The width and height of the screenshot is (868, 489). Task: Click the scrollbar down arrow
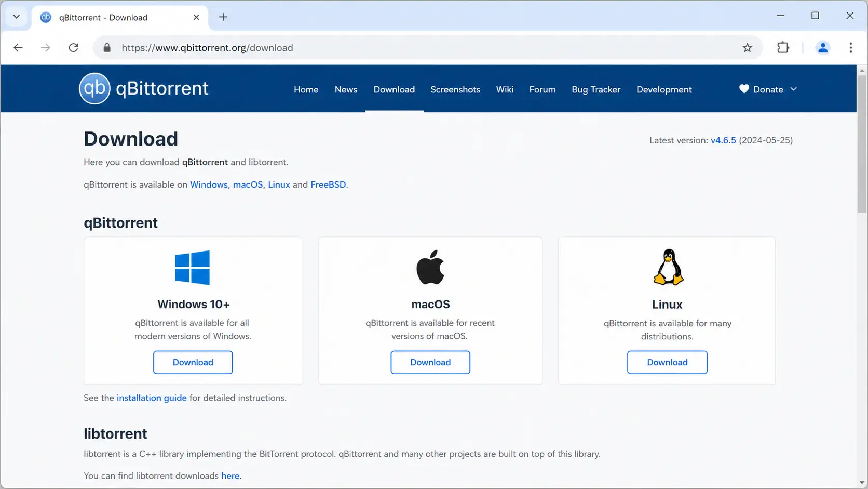(862, 483)
